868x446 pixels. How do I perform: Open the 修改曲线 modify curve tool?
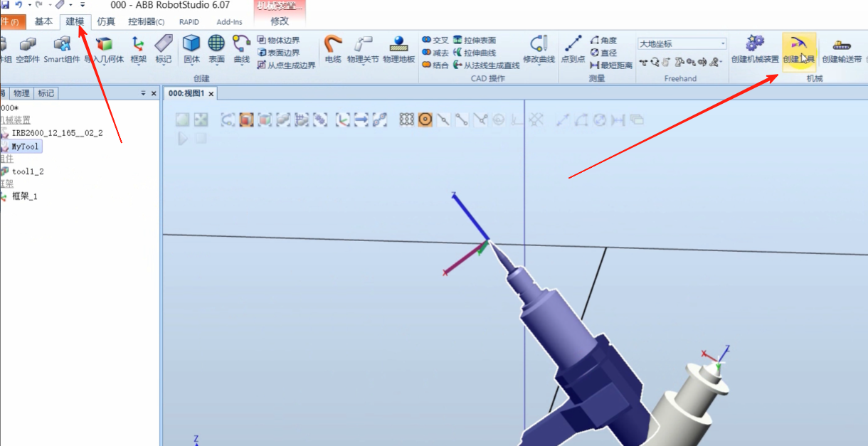coord(539,50)
